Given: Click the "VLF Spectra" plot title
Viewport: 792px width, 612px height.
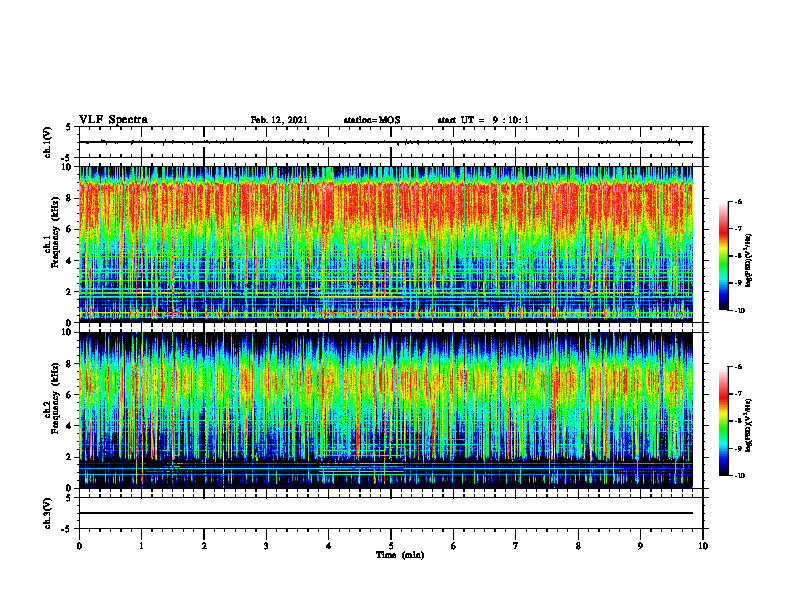Looking at the screenshot, I should pos(113,120).
